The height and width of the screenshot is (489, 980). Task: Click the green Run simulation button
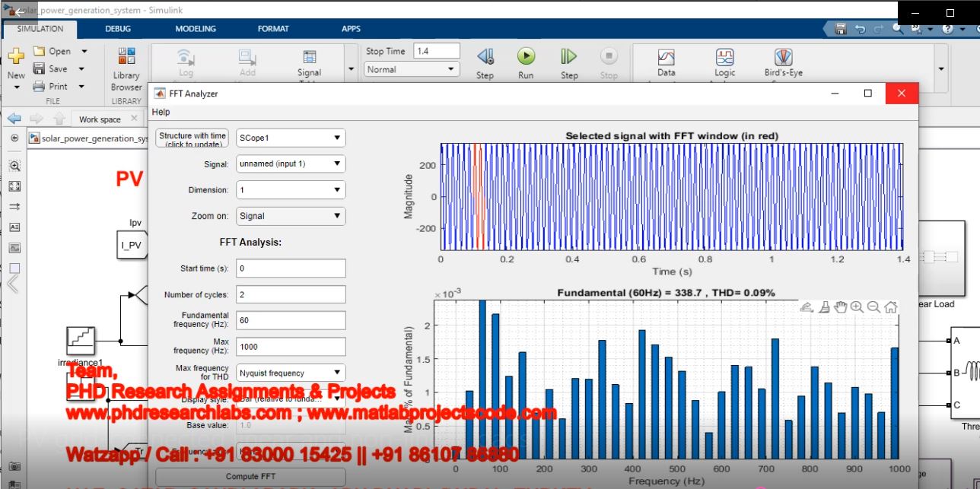coord(526,56)
